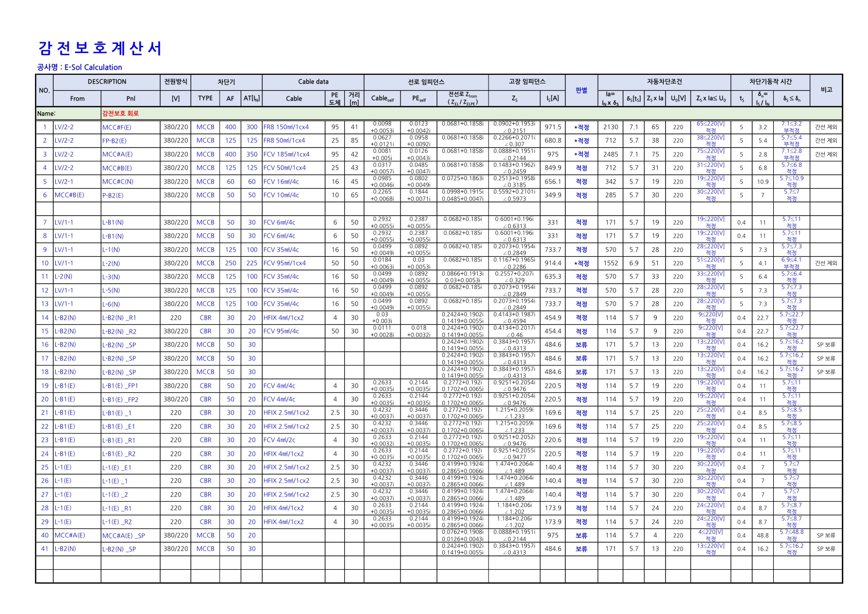The width and height of the screenshot is (868, 614).
Task: Click the 차단기동작 시간 header cell
Action: pyautogui.click(x=770, y=82)
